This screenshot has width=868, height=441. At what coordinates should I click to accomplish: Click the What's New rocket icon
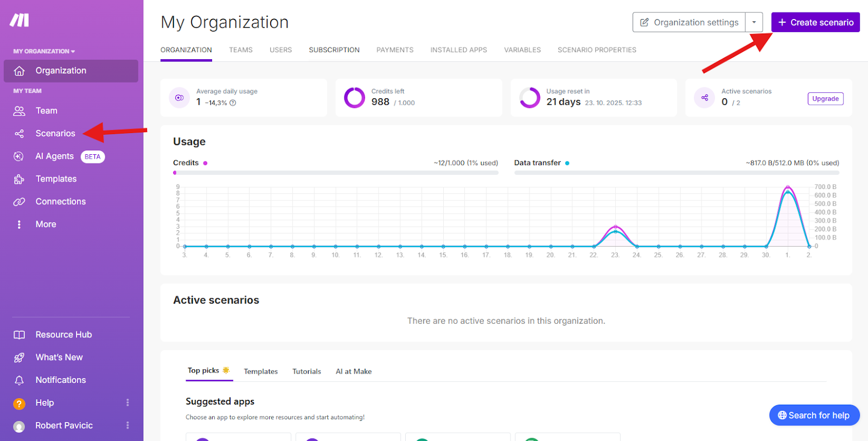[x=19, y=357]
